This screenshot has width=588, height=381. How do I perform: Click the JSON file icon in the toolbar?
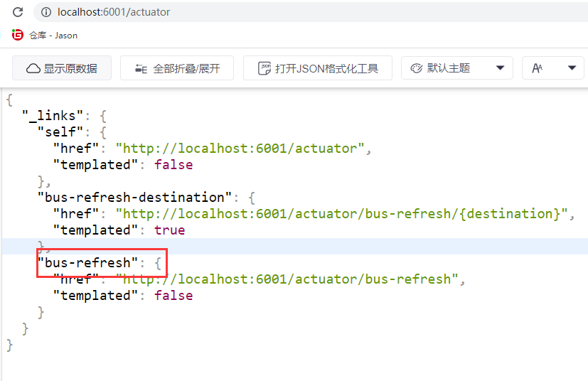click(x=264, y=69)
